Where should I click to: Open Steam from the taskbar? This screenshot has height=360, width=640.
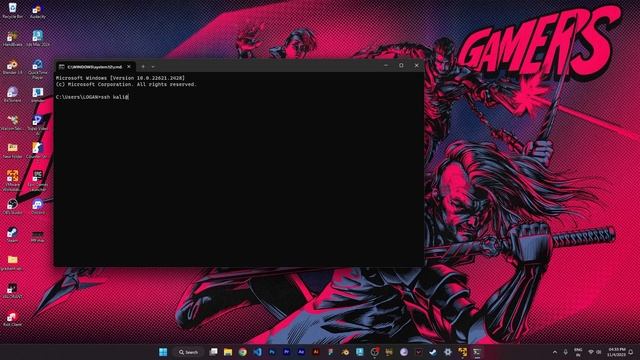tap(433, 352)
